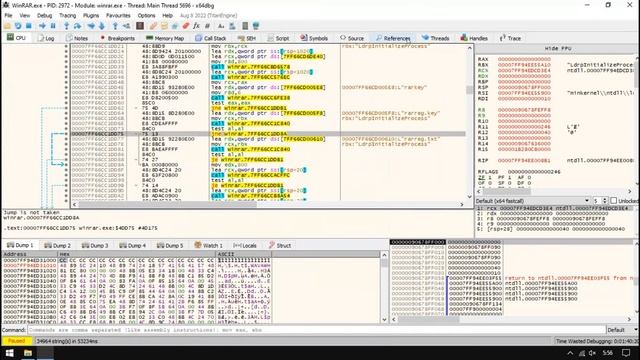Switch to the References tab
640x360 pixels.
(393, 38)
